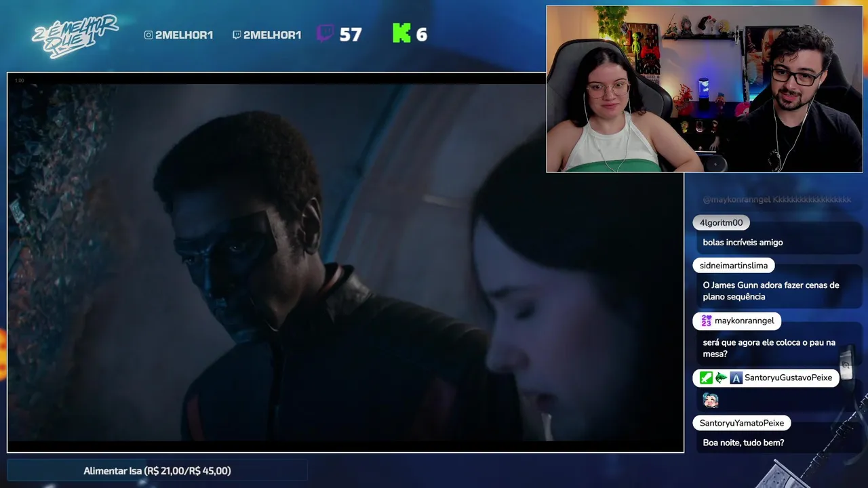Click the message 'será que agora ele coloca'
The height and width of the screenshot is (488, 868).
click(769, 348)
